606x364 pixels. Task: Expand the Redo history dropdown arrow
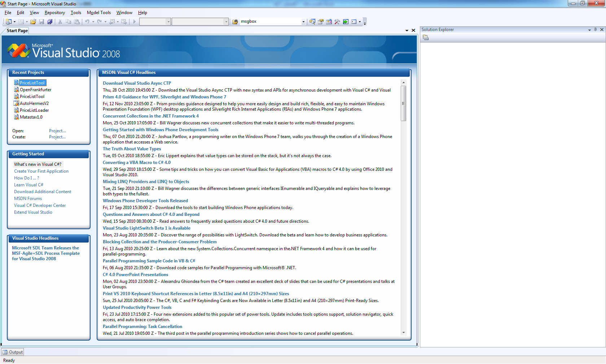pyautogui.click(x=105, y=22)
